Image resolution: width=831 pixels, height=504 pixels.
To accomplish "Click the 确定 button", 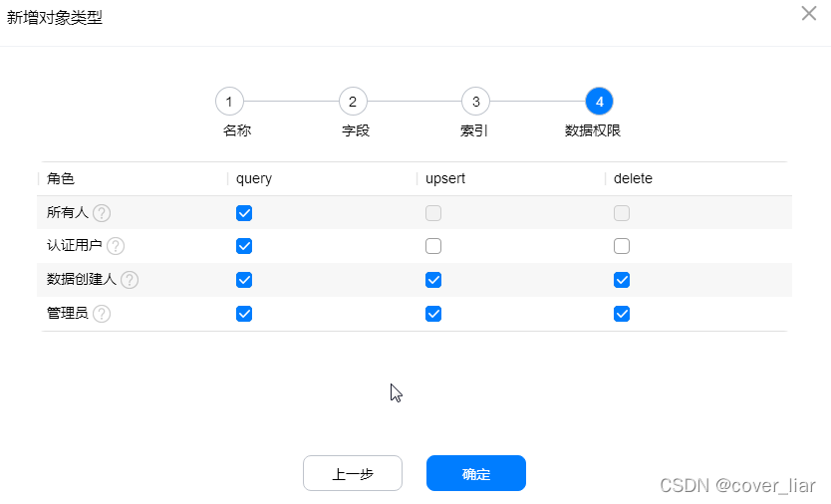I will click(476, 473).
